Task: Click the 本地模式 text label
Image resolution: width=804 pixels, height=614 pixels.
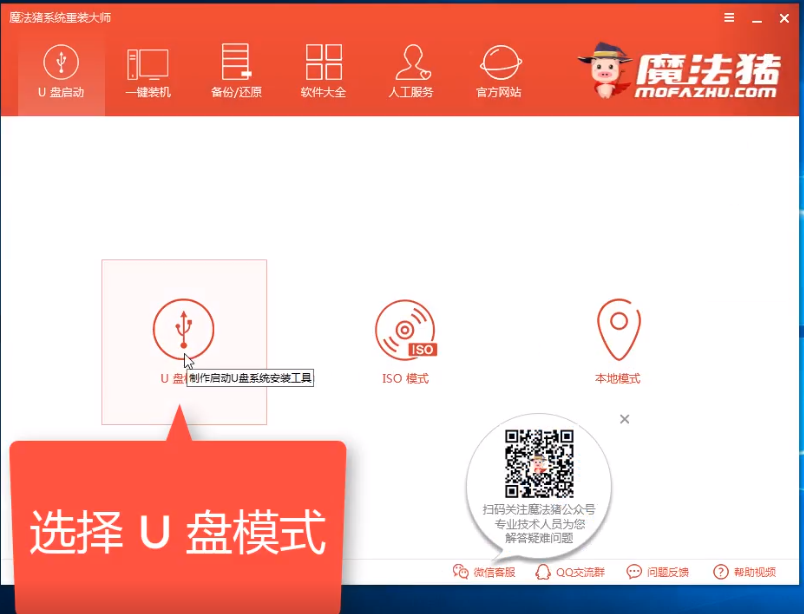Action: tap(618, 379)
